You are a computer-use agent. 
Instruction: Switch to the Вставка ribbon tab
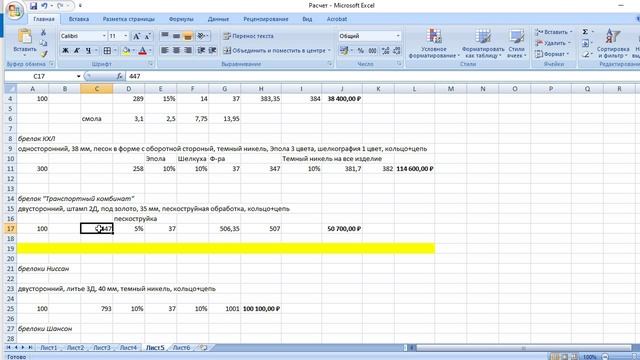tap(79, 19)
